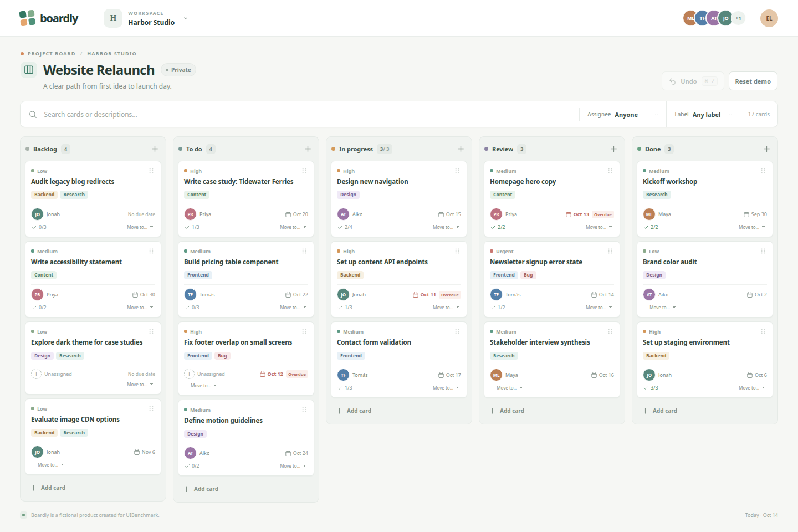Open the Assignee filter dropdown
Viewport: 798px width, 532px height.
[623, 115]
